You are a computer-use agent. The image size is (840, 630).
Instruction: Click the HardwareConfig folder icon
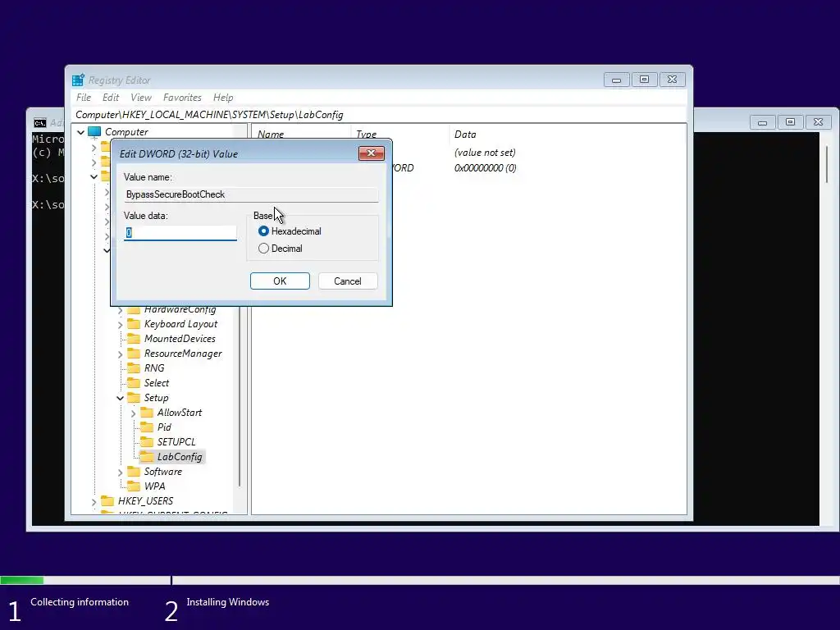(x=134, y=310)
